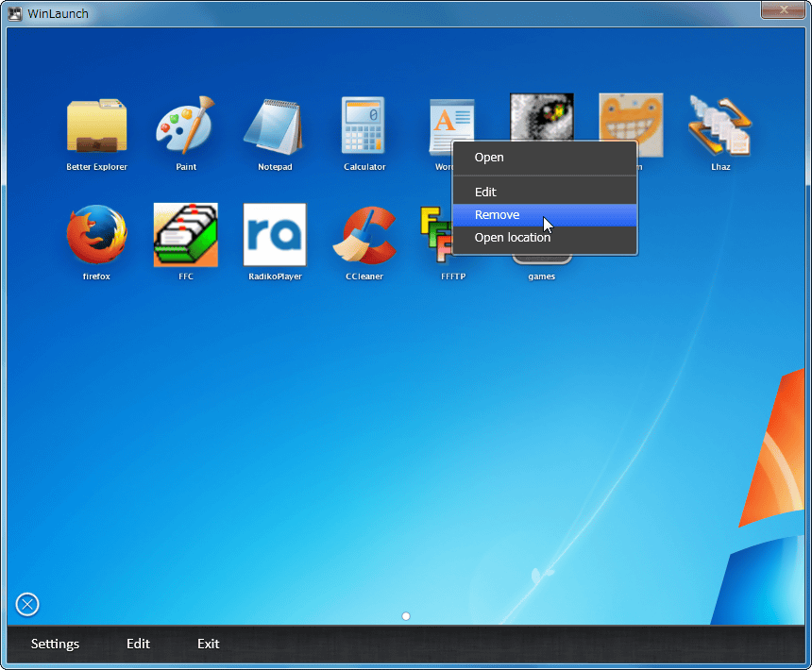812x670 pixels.
Task: Open the Calculator icon
Action: [364, 126]
